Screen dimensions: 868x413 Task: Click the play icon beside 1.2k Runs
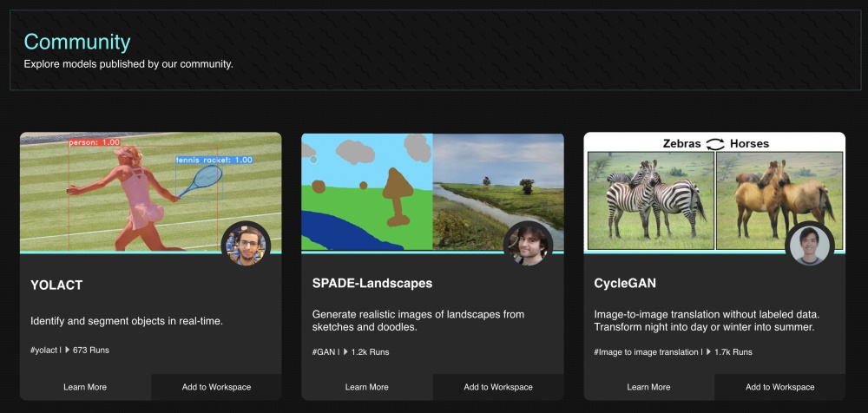(x=345, y=352)
